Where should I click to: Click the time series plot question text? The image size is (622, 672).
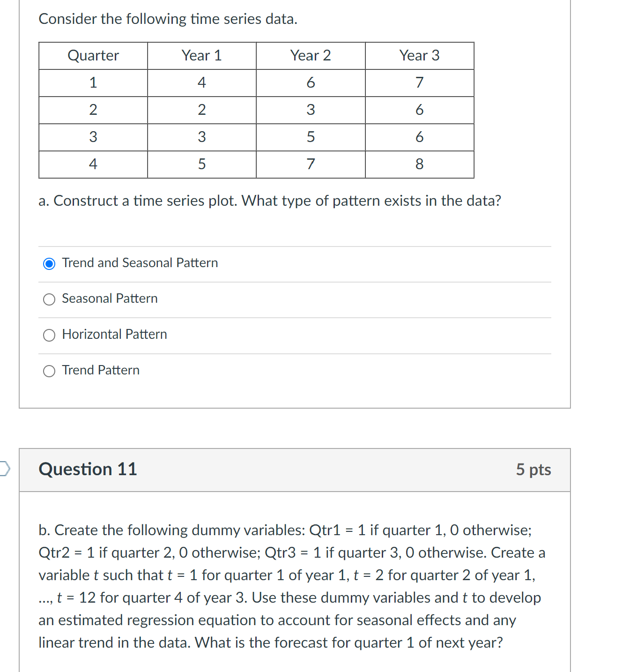pos(270,201)
